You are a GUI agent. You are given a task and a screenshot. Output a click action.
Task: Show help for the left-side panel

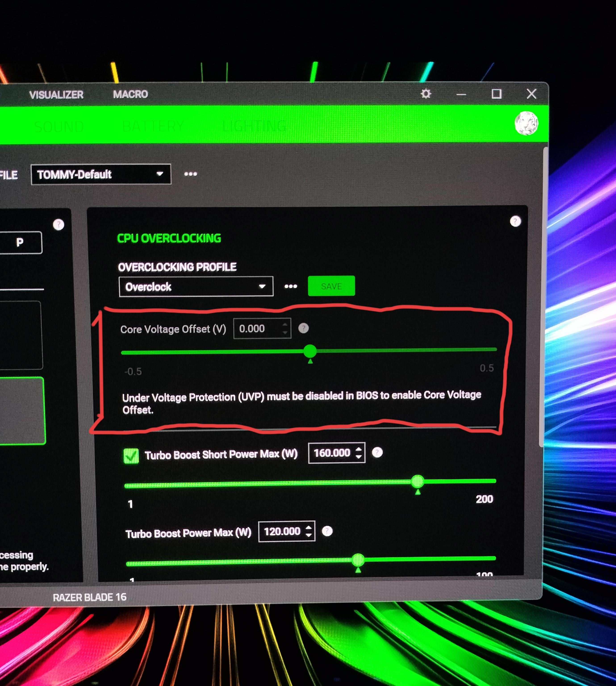[x=58, y=225]
